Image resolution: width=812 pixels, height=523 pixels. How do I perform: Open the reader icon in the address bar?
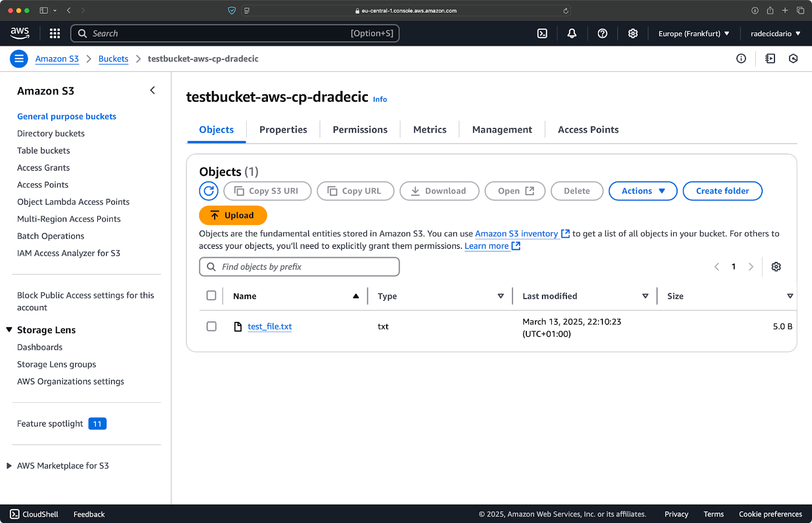click(x=247, y=11)
